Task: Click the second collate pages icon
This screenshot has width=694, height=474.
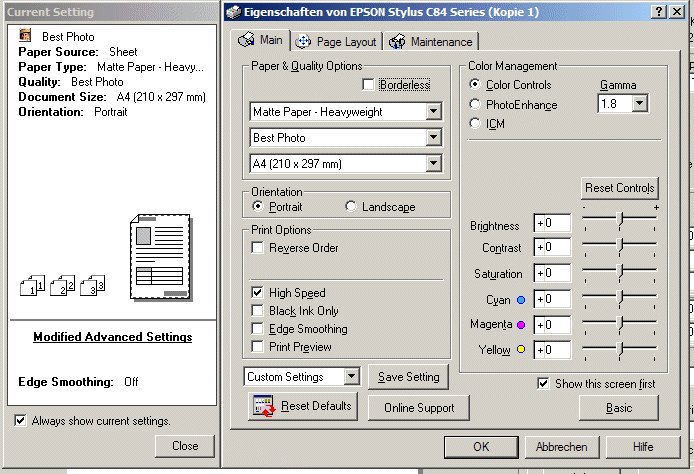Action: tap(62, 285)
